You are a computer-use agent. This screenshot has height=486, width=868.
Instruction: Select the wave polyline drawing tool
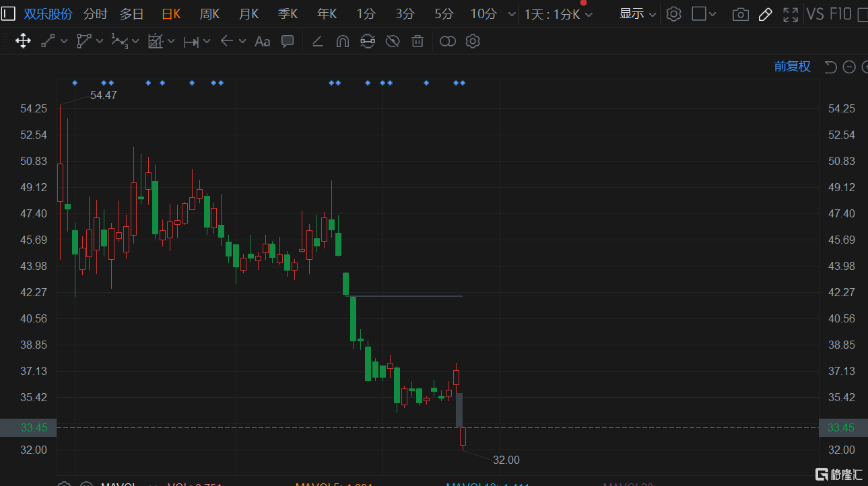click(119, 42)
